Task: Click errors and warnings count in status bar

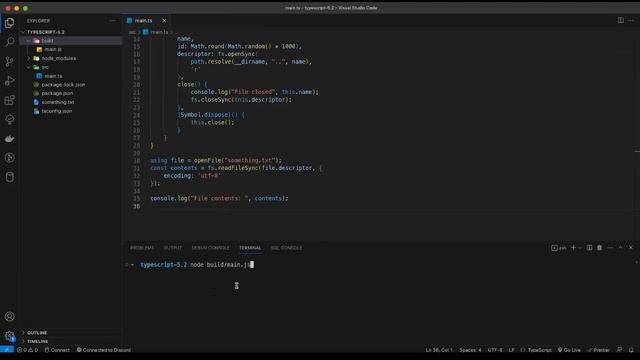Action: 27,350
